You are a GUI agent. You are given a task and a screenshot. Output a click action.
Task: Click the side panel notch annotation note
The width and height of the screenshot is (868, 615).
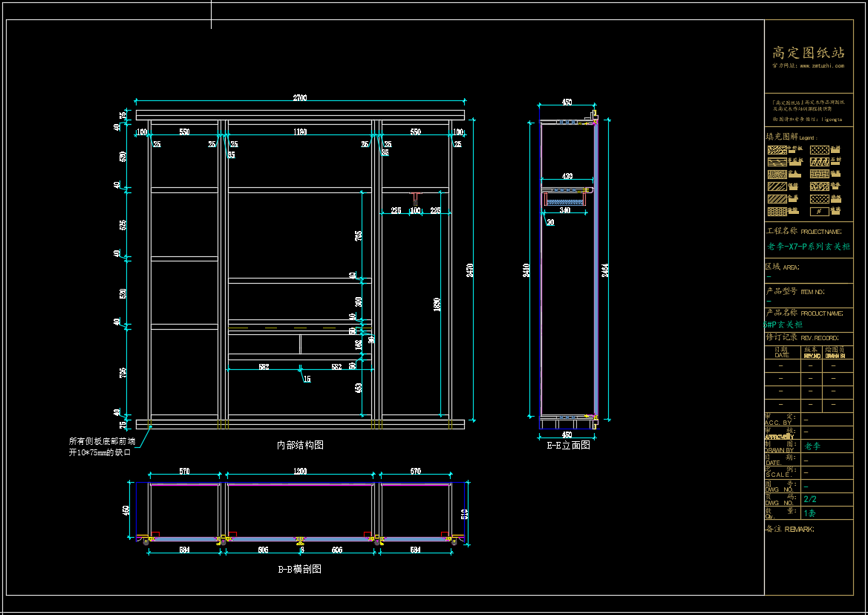[102, 446]
